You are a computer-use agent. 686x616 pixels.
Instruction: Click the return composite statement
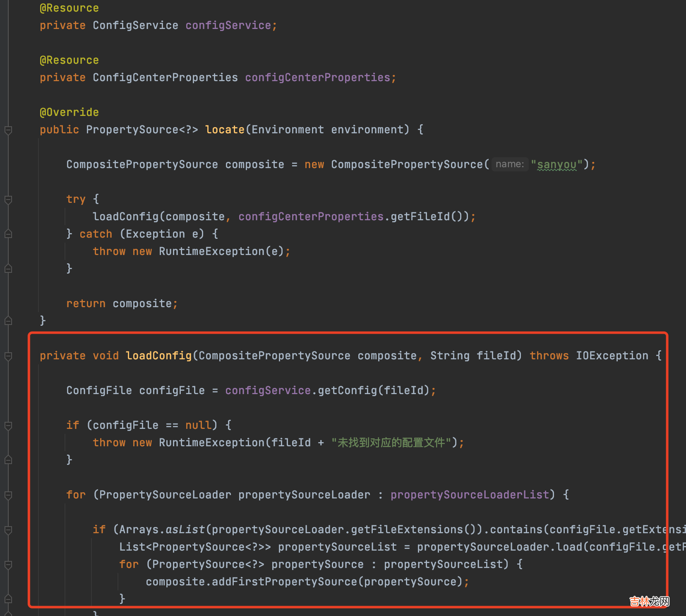(122, 303)
